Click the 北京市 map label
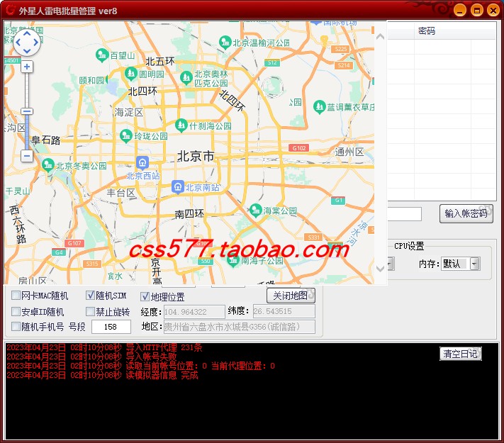 196,156
